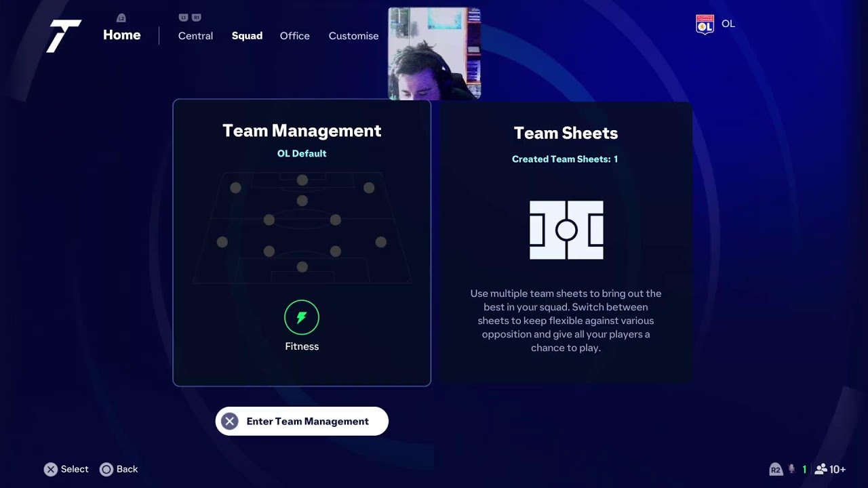Go to the Customise tab
This screenshot has height=488, width=868.
pos(353,36)
